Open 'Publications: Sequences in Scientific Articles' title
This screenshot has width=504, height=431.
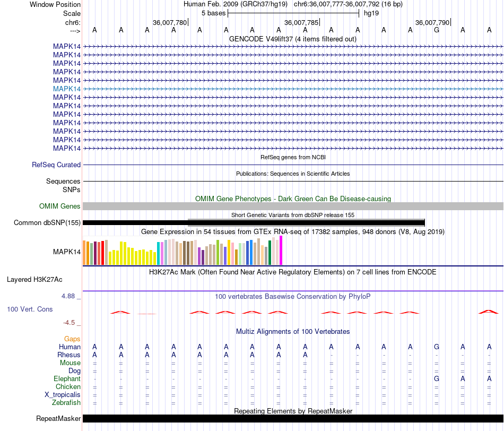(293, 174)
